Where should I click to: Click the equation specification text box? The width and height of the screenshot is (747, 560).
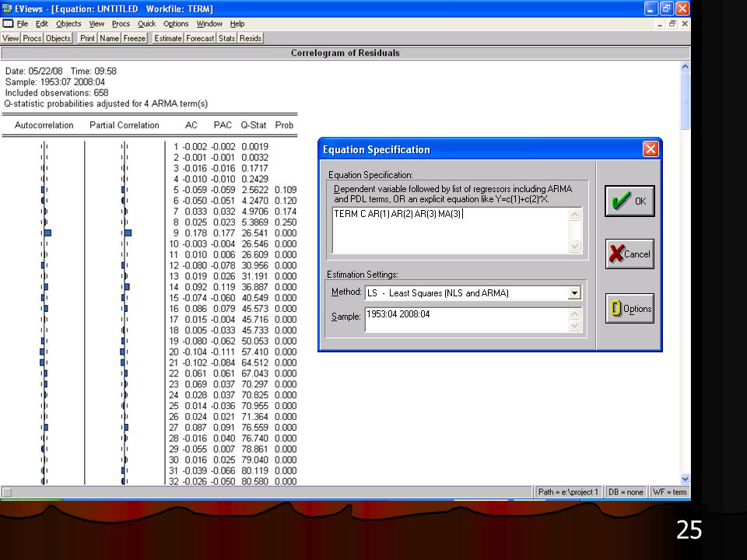click(451, 230)
